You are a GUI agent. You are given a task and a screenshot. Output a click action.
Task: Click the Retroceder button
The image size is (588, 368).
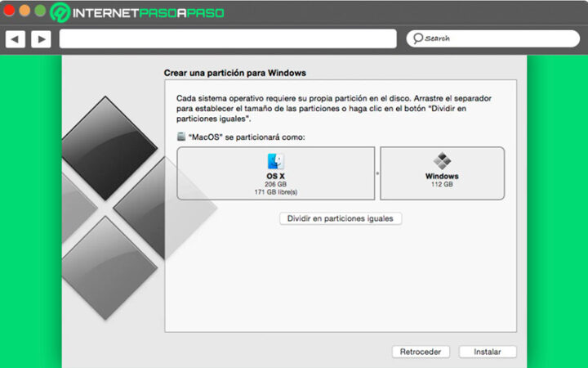pyautogui.click(x=421, y=352)
